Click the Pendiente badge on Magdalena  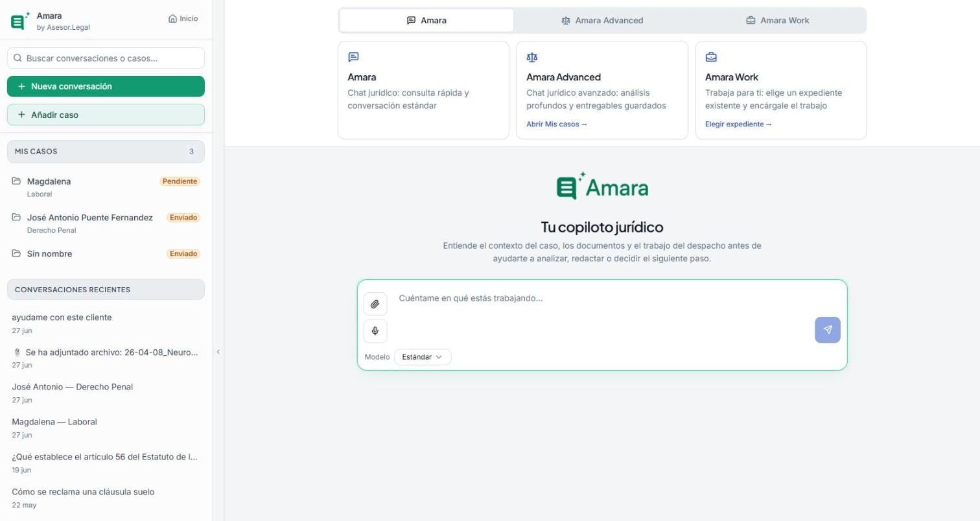pos(180,181)
